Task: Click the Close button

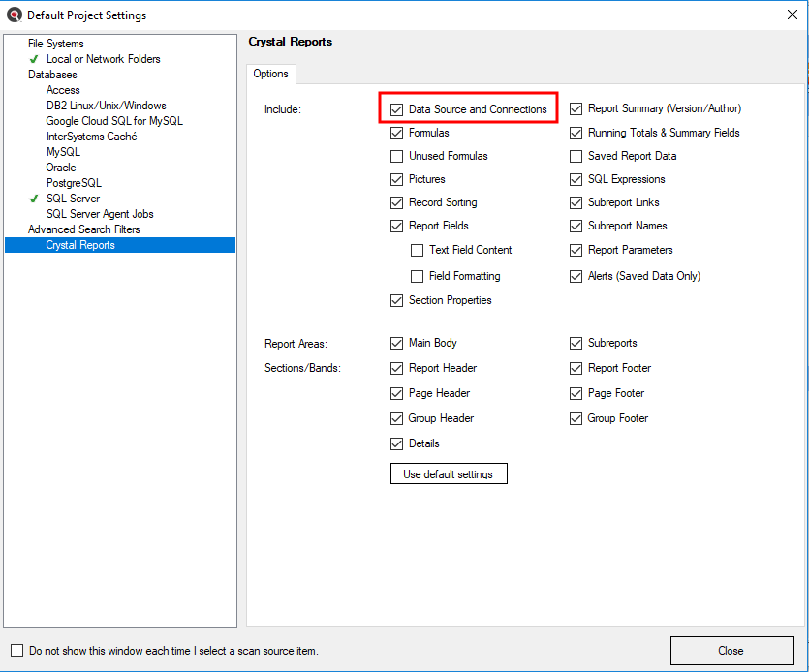Action: coord(731,651)
